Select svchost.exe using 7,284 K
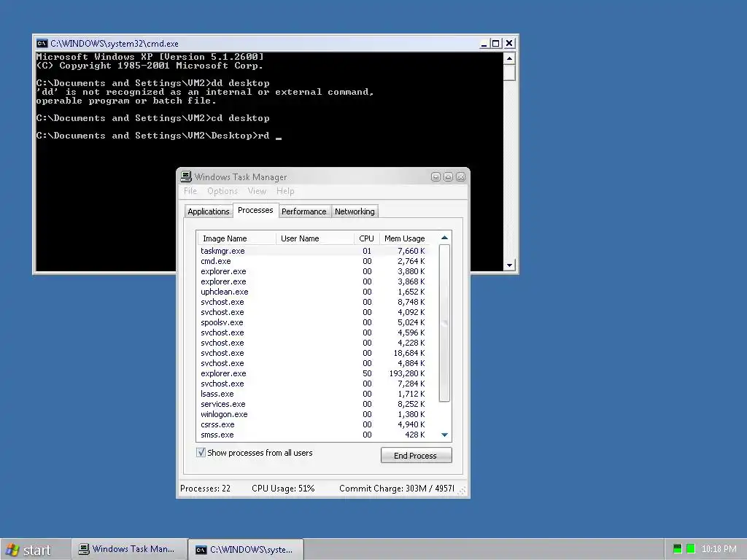747x560 pixels. coord(313,384)
